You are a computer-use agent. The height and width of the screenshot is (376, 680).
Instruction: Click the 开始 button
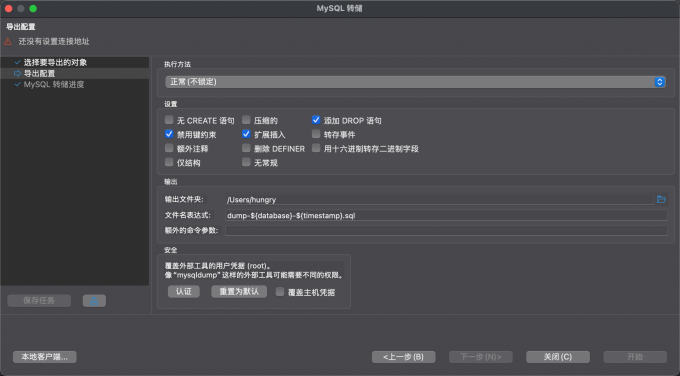[635, 357]
